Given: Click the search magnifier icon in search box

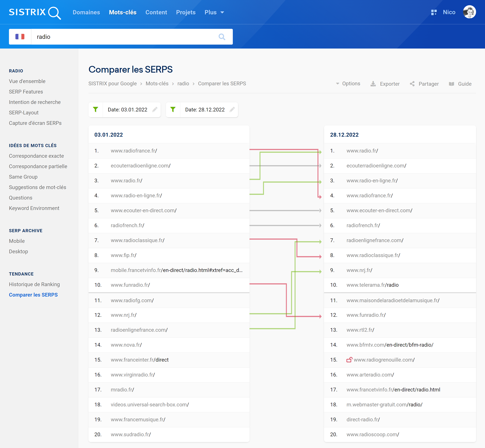Looking at the screenshot, I should 222,37.
